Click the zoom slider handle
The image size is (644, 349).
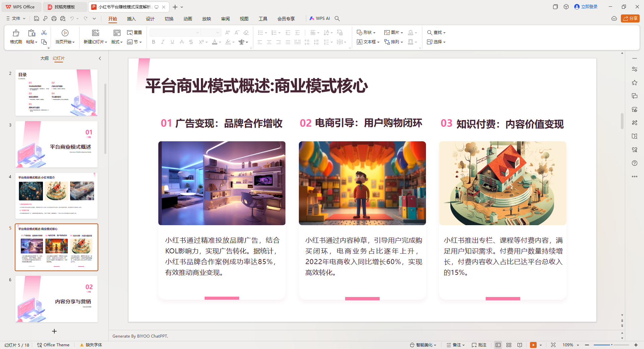pyautogui.click(x=612, y=345)
